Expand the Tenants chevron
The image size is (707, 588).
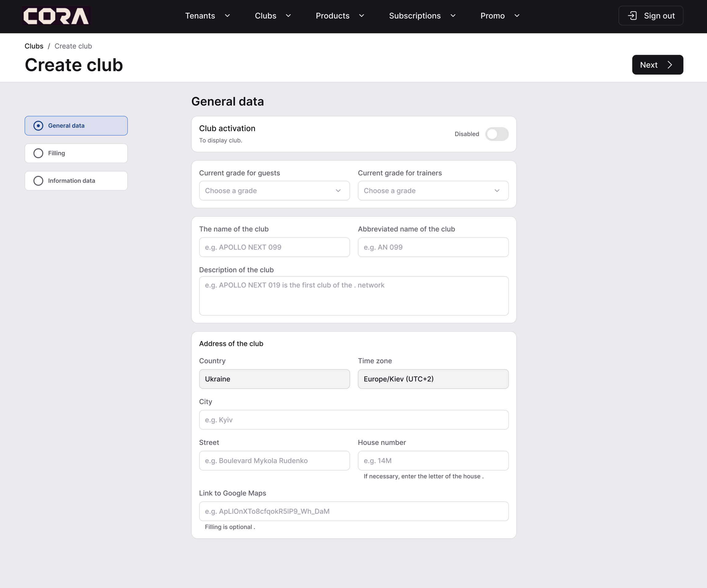227,15
